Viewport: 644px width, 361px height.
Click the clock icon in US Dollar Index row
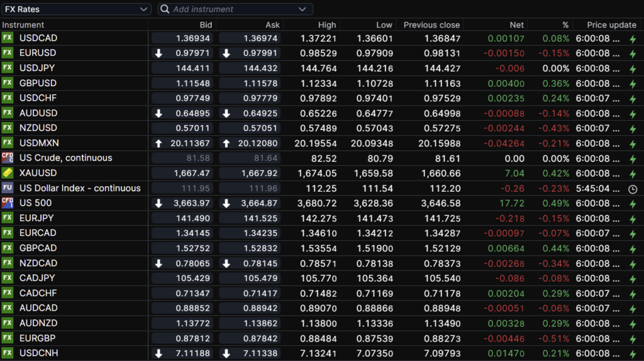click(633, 189)
